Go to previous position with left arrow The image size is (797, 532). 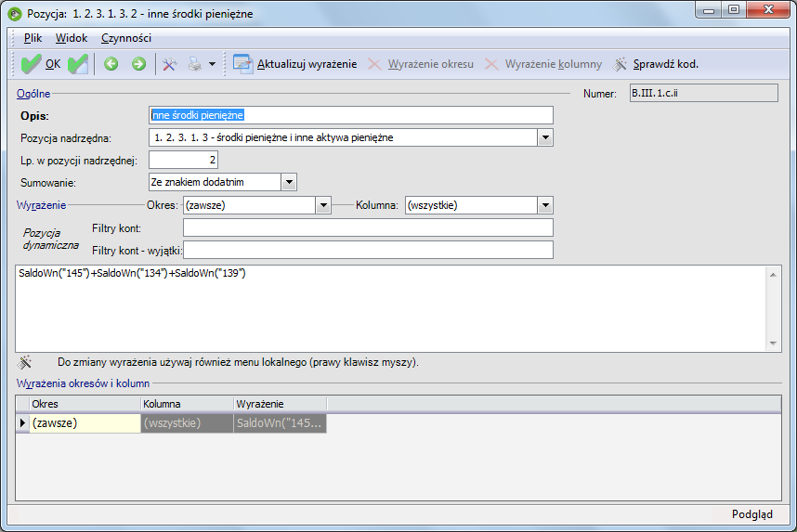click(x=111, y=64)
